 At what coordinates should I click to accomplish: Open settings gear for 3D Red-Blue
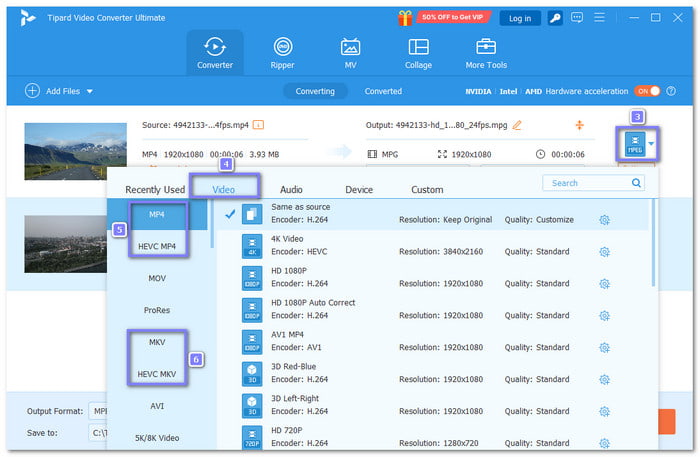604,379
